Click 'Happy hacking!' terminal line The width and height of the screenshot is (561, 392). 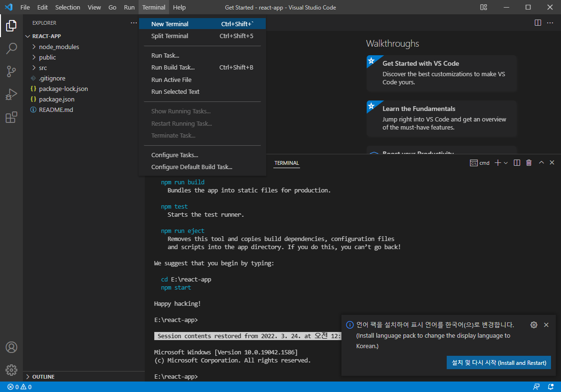[x=177, y=303]
